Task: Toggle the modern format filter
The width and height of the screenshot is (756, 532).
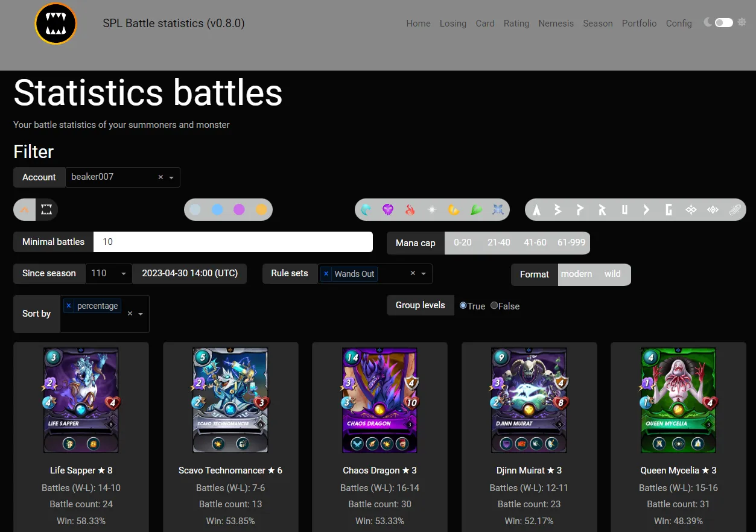Action: coord(577,274)
